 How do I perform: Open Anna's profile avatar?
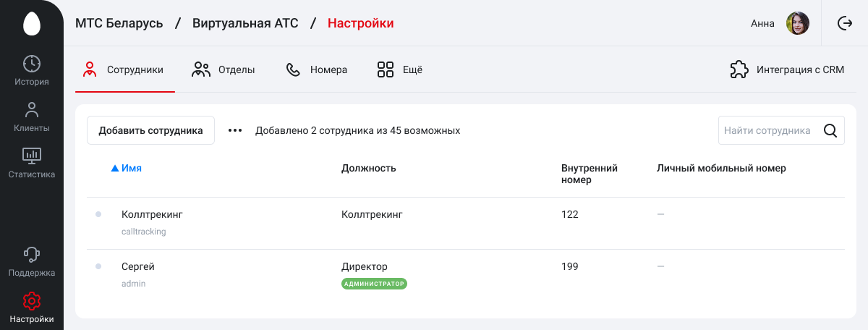pyautogui.click(x=798, y=23)
